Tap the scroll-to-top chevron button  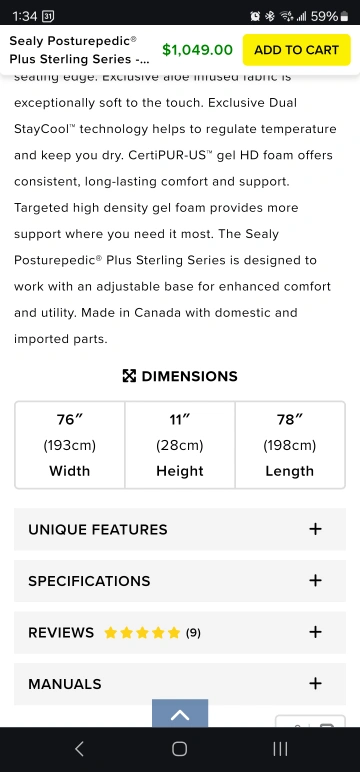coord(180,713)
